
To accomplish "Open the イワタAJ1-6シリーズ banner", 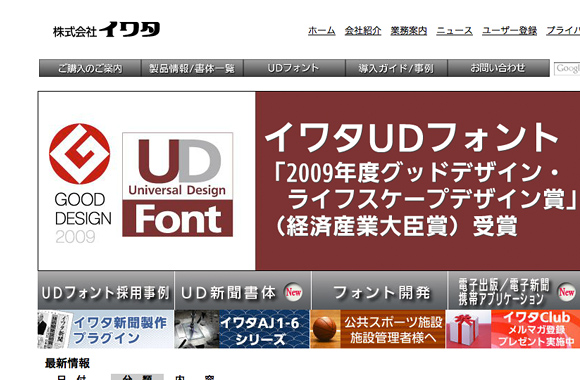I will (x=242, y=329).
